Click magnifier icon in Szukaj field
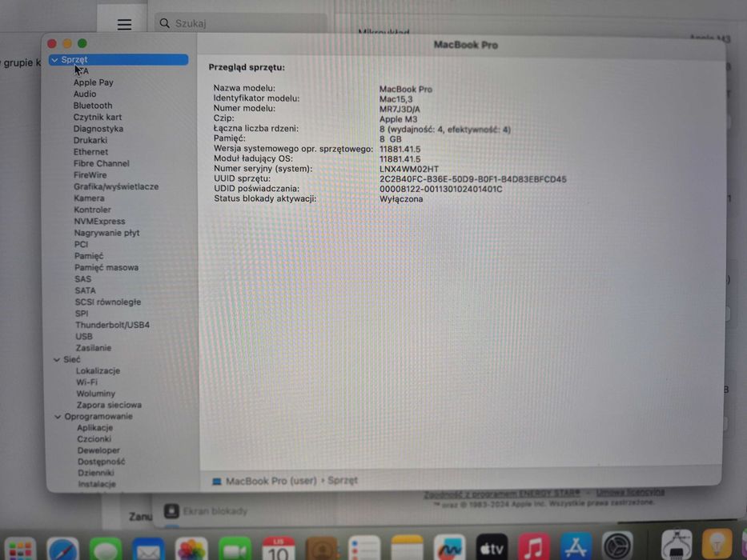 coord(164,23)
